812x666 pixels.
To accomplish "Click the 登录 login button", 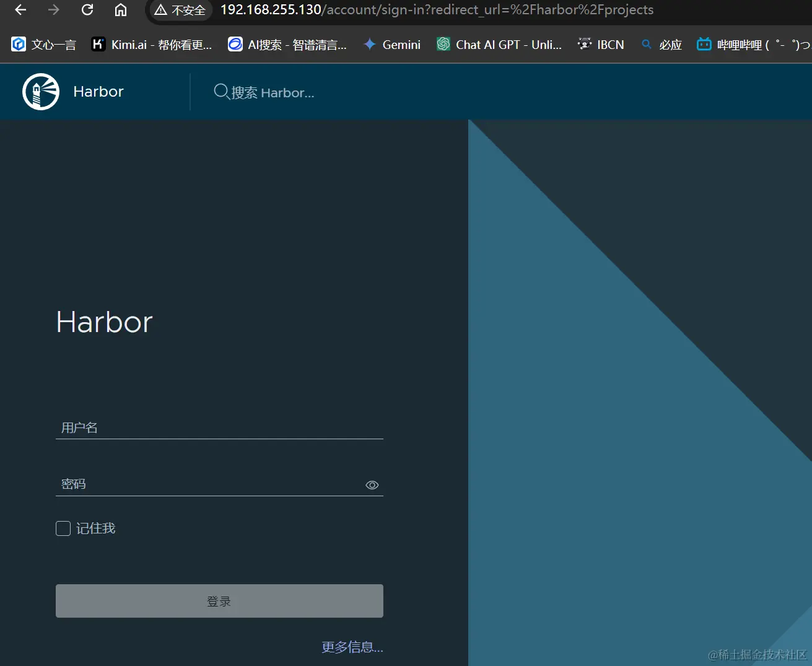I will click(219, 601).
